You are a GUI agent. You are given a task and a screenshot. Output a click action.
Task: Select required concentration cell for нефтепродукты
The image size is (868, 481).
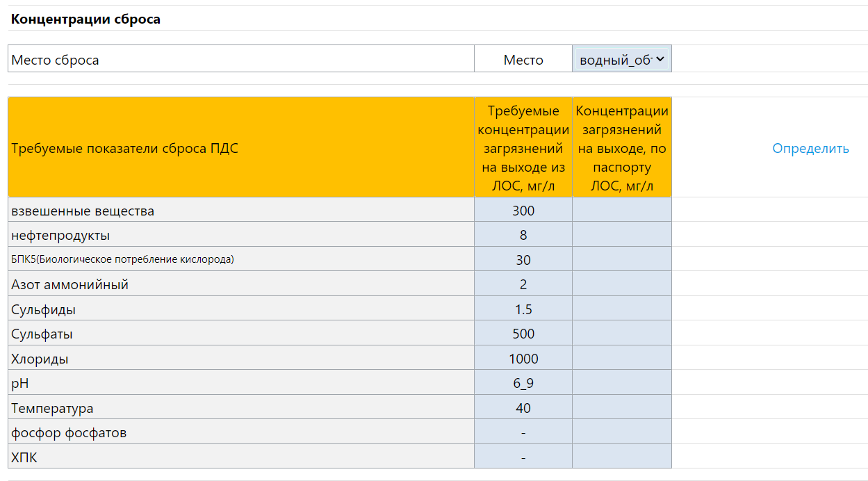point(523,236)
